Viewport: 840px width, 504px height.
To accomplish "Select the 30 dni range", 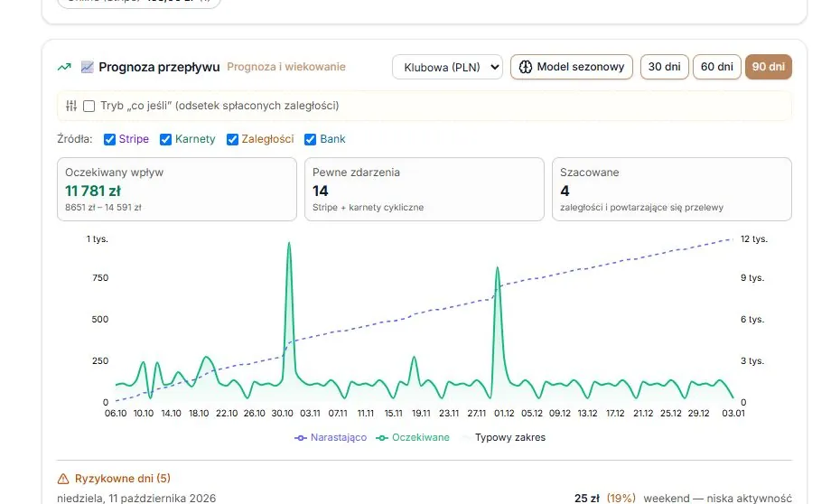I will click(664, 67).
